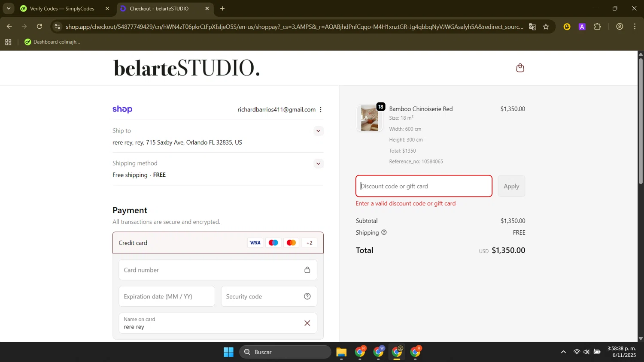
Task: Close the Verify Codes tab
Action: click(107, 9)
